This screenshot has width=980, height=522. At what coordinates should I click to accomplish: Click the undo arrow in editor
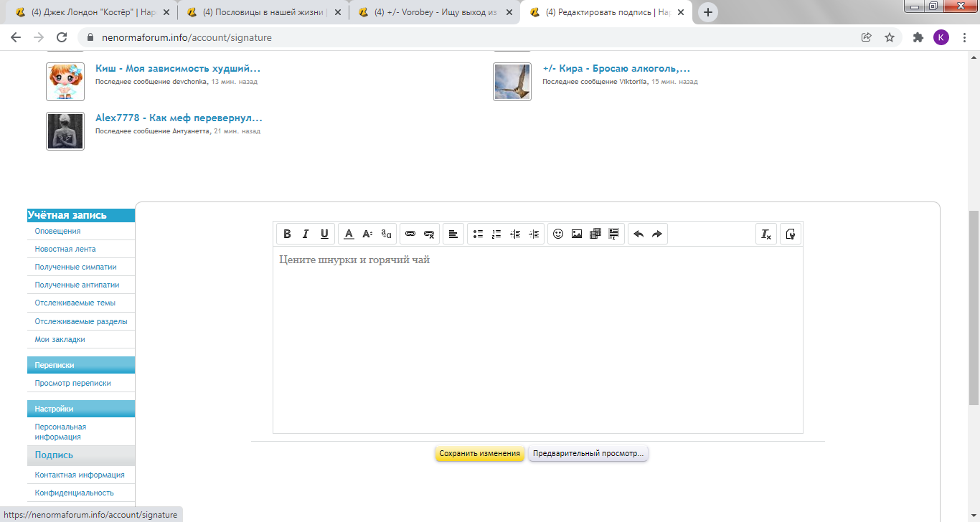pos(639,234)
